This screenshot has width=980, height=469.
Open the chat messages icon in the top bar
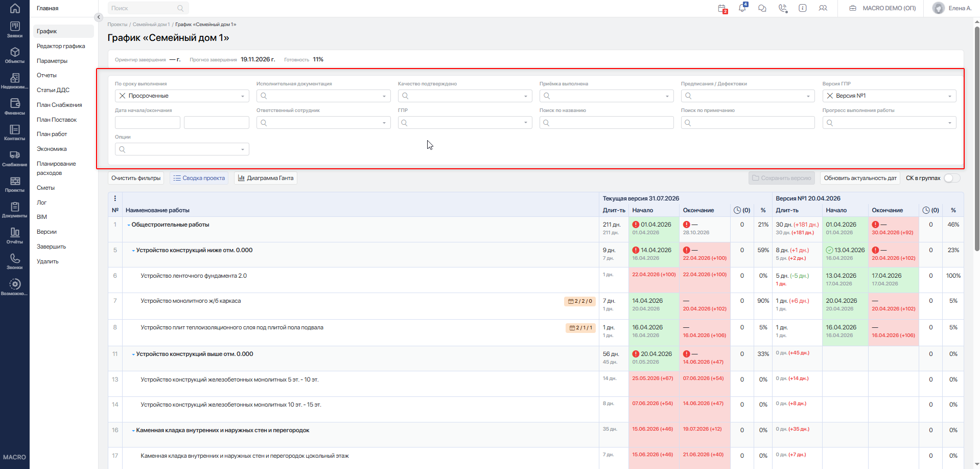pos(762,8)
